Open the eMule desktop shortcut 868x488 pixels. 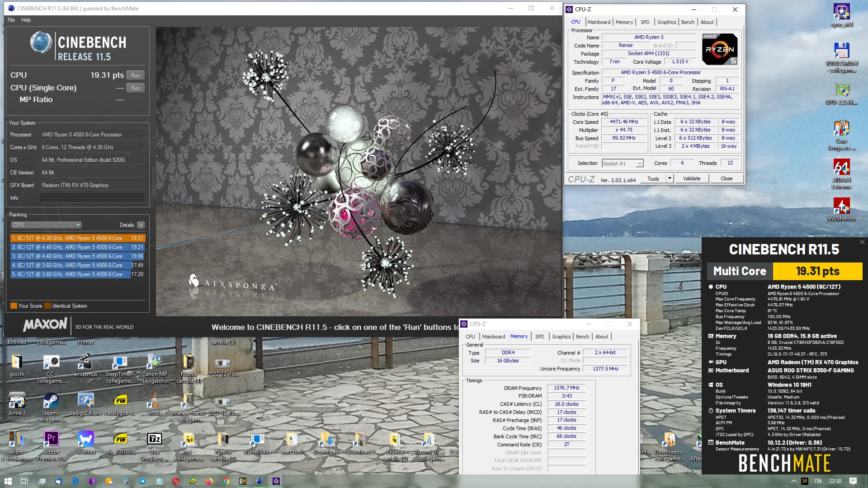point(154,404)
